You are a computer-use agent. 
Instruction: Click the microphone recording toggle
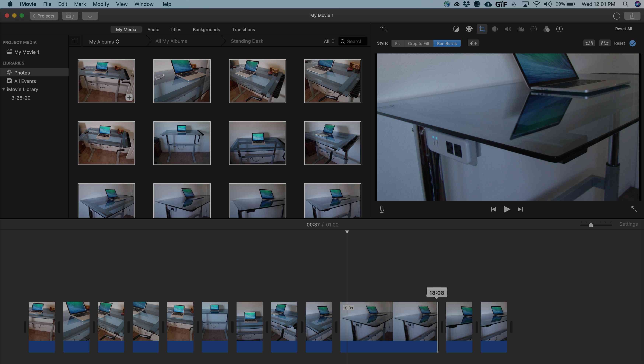point(381,209)
